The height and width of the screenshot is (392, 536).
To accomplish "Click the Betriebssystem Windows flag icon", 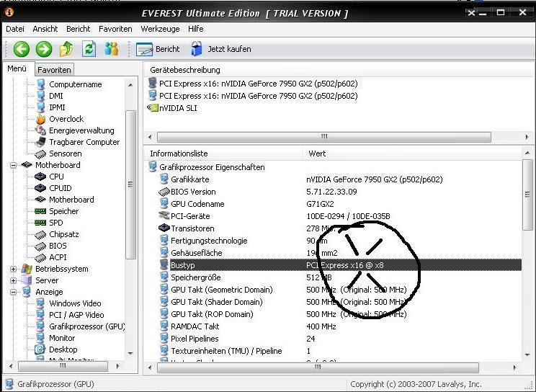I will tap(27, 269).
